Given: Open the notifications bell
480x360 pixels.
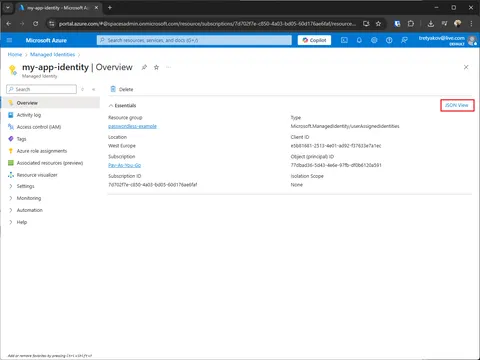Looking at the screenshot, I should point(359,40).
